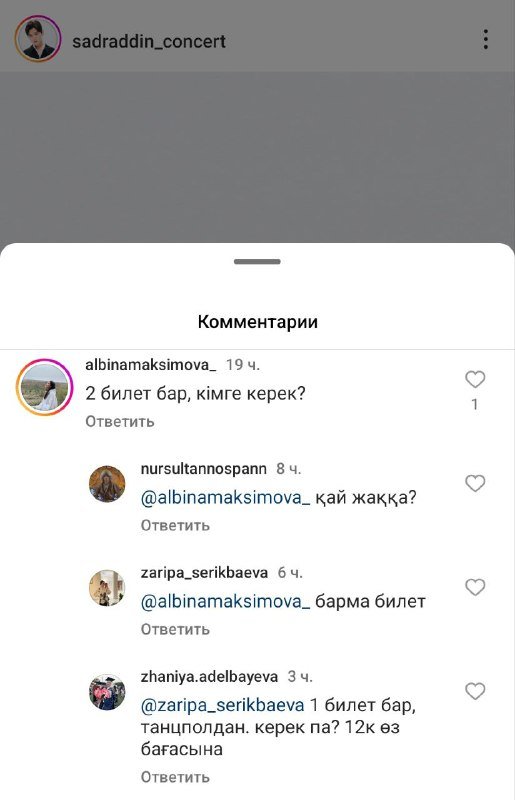Like nursultannospann's reply with the heart icon
This screenshot has width=515, height=800.
(475, 483)
